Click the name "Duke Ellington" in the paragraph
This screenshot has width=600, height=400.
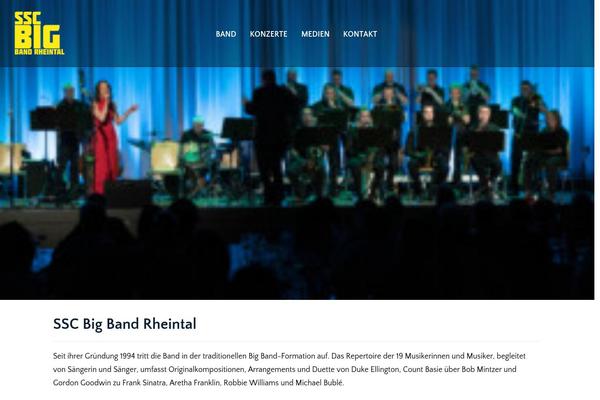[375, 369]
